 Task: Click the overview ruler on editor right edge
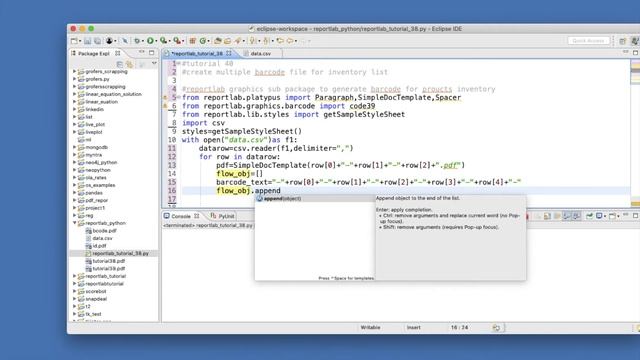[x=635, y=133]
